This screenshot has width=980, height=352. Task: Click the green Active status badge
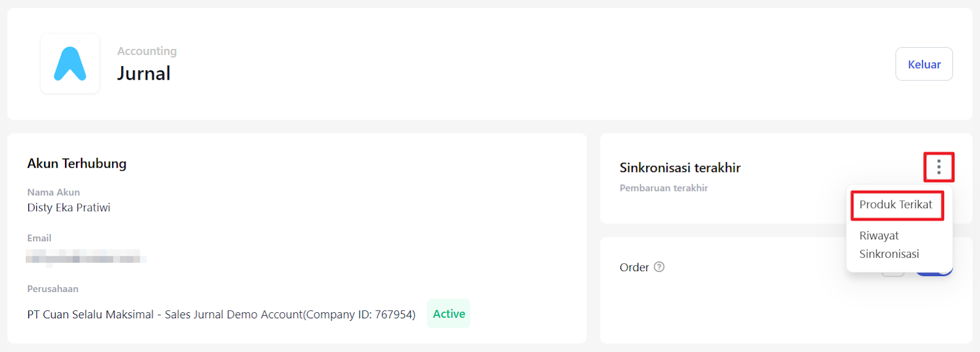pyautogui.click(x=448, y=313)
